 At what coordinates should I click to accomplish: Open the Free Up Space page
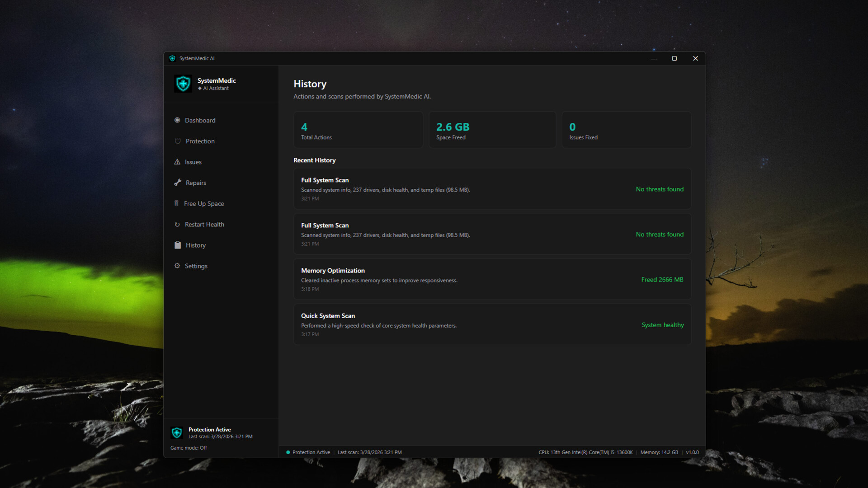204,204
